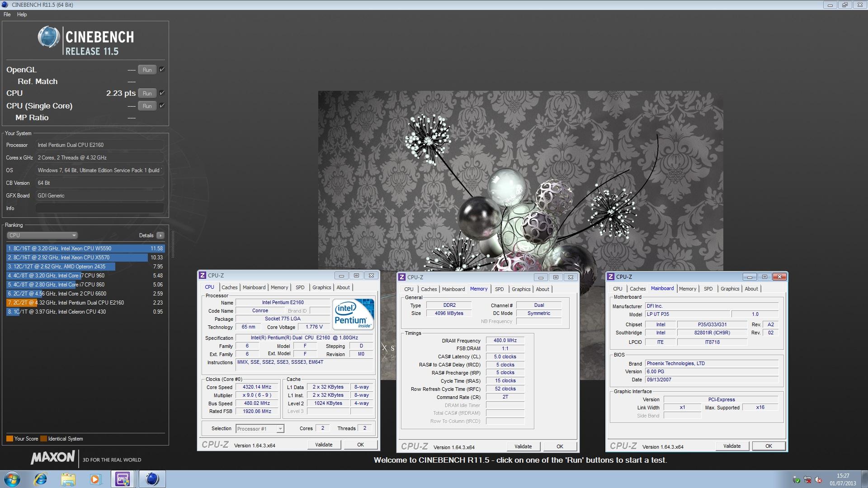Open the Windows Start menu
This screenshot has height=488, width=868.
(12, 479)
